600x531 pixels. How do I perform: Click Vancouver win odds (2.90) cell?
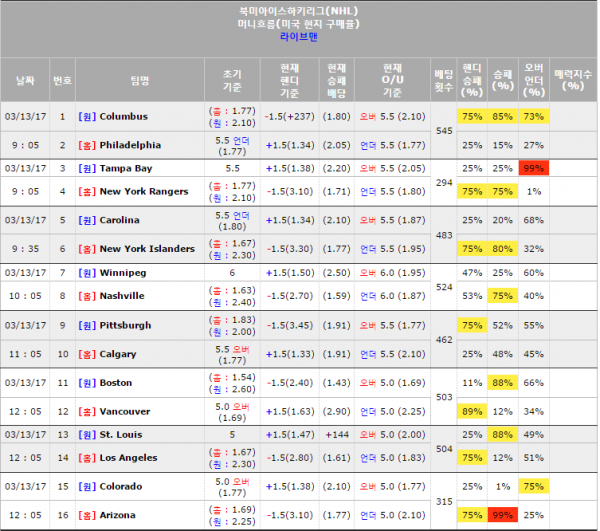tap(337, 411)
